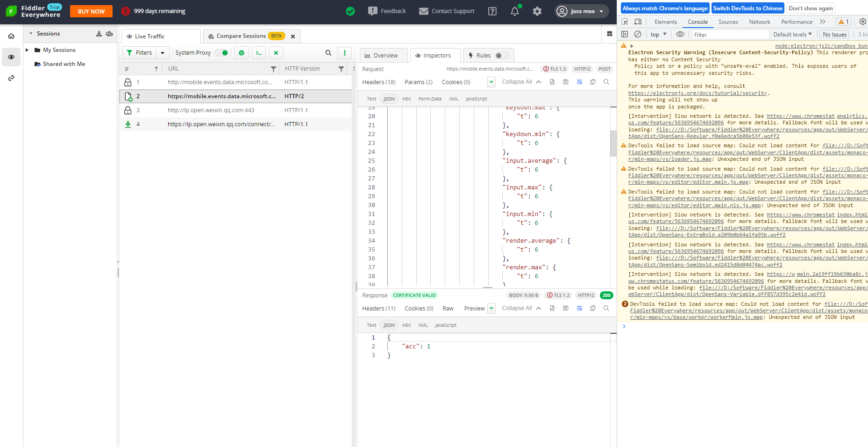The height and width of the screenshot is (447, 868).
Task: Activate DevTools element picker icon
Action: (x=625, y=22)
